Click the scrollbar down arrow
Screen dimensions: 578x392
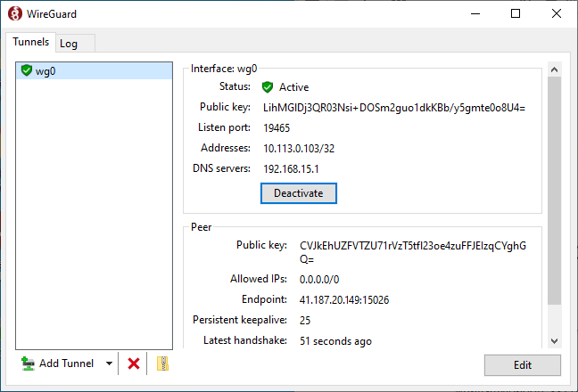pyautogui.click(x=554, y=340)
